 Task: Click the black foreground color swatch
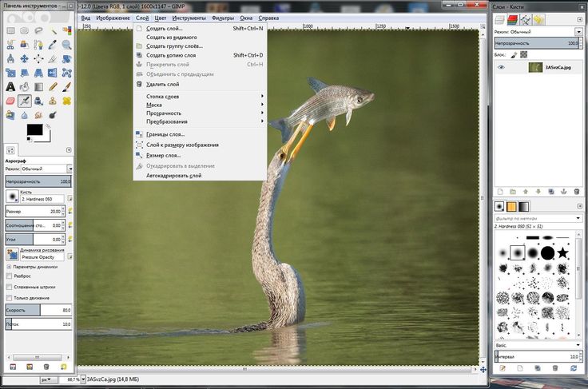[34, 129]
